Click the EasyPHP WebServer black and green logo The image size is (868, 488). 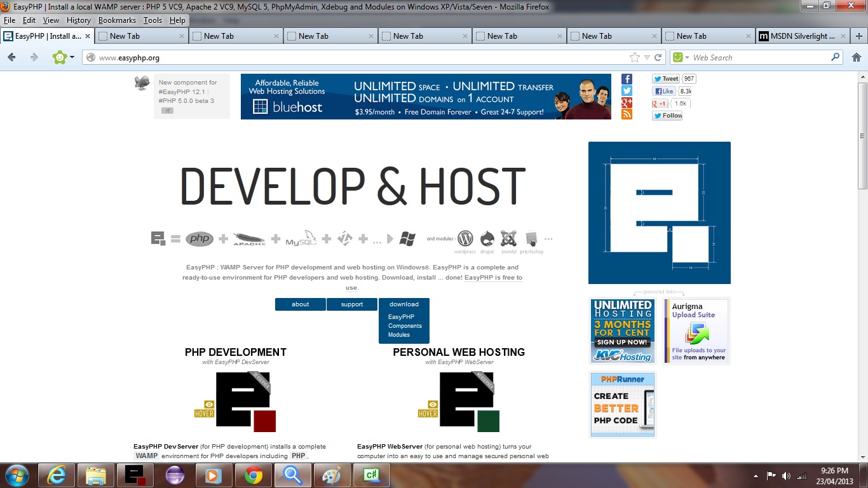click(470, 402)
